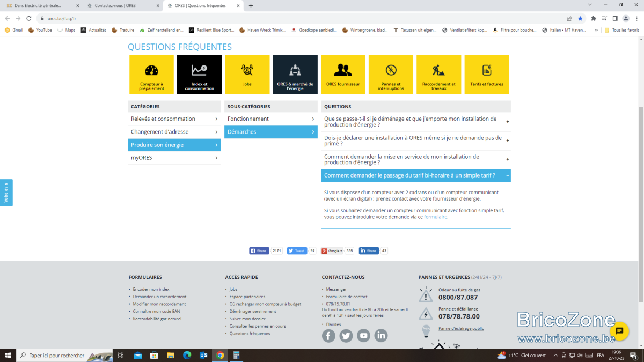The width and height of the screenshot is (644, 362).
Task: Open a new browser tab
Action: point(251,5)
